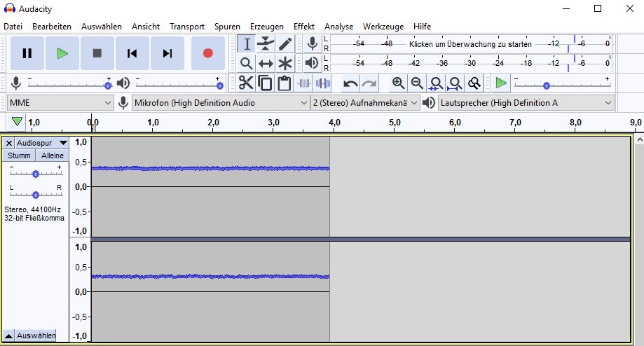The image size is (644, 346).
Task: Collapse the track with the up-arrow
Action: tap(8, 335)
